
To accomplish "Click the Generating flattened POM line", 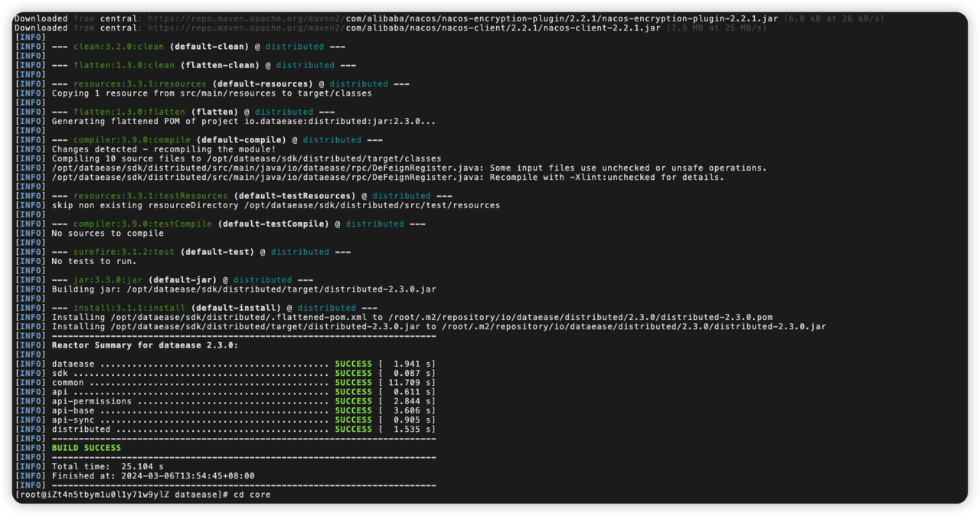I will tap(243, 121).
